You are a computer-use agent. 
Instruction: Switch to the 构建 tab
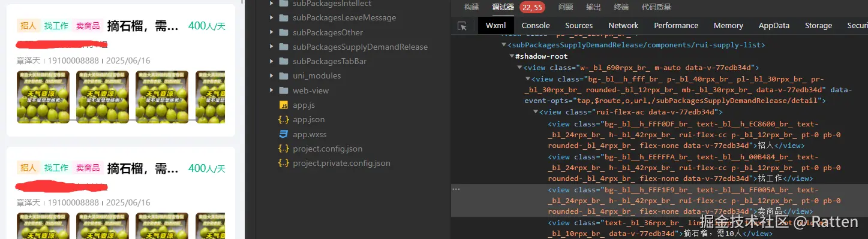(471, 7)
